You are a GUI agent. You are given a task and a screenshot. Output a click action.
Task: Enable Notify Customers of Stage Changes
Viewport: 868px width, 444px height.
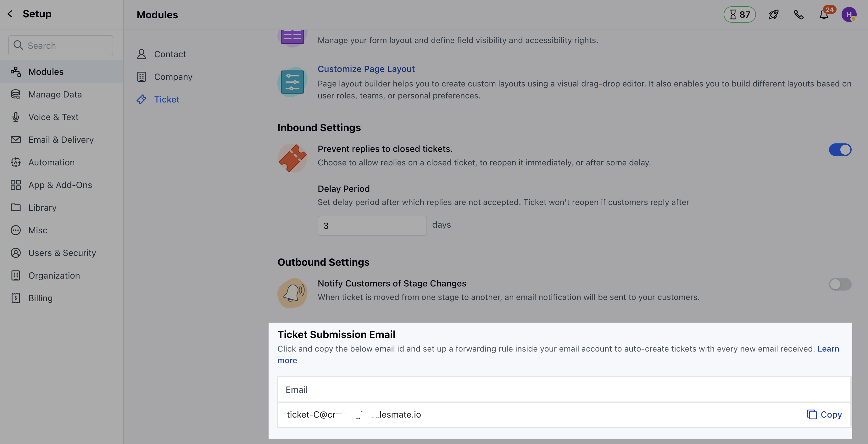(840, 284)
